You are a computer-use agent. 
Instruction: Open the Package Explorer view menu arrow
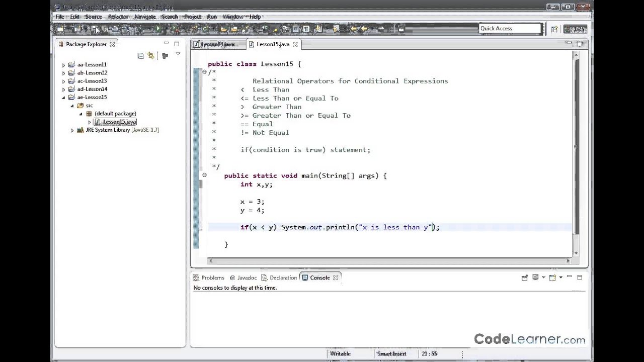tap(178, 54)
